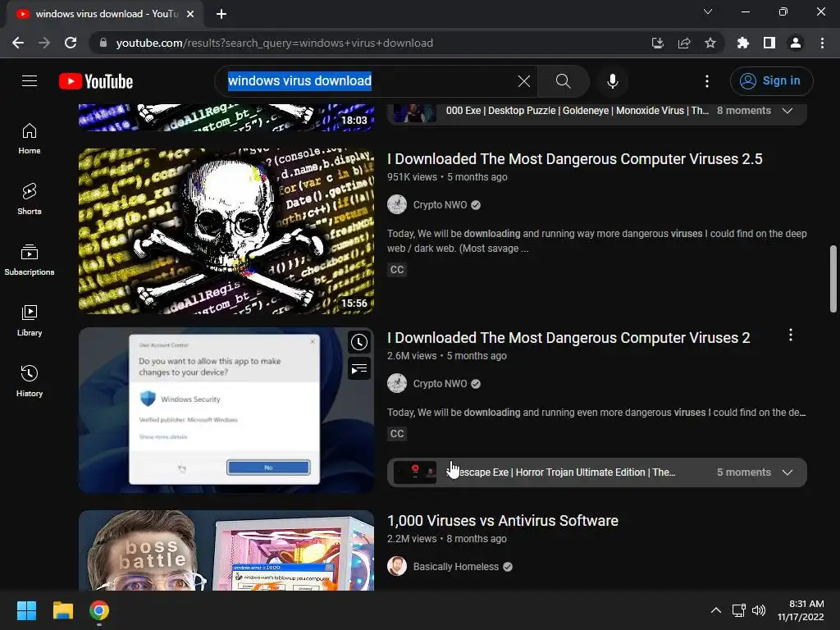Switch to the windows virus download tab

pos(105,14)
